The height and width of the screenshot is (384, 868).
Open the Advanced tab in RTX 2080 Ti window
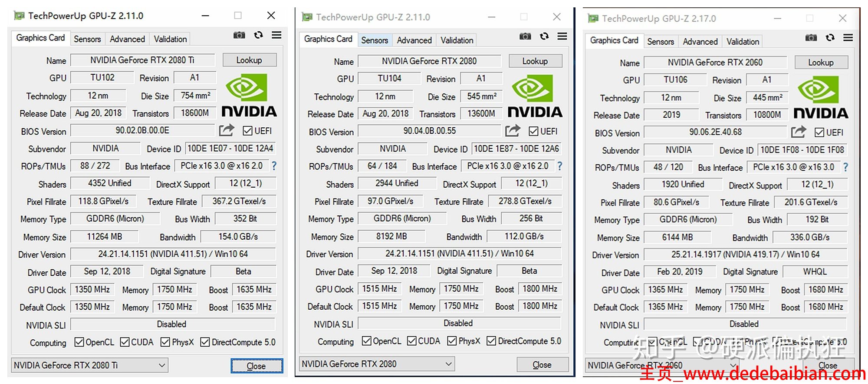pyautogui.click(x=127, y=39)
